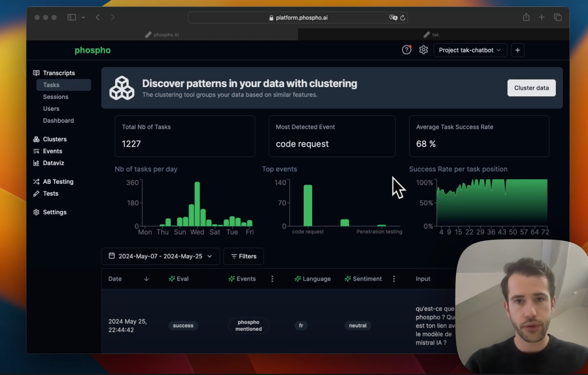The width and height of the screenshot is (588, 375).
Task: Open Sessions in the sidebar
Action: tap(55, 97)
